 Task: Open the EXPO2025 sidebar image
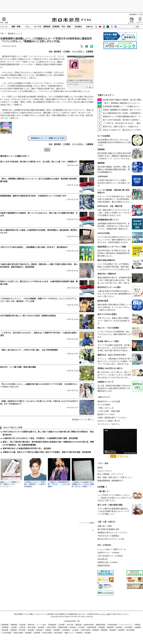tap(137, 211)
